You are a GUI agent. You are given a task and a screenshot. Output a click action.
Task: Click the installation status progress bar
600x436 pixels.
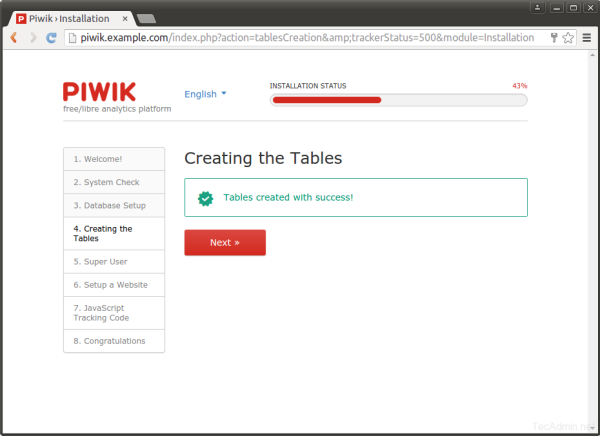(x=398, y=100)
